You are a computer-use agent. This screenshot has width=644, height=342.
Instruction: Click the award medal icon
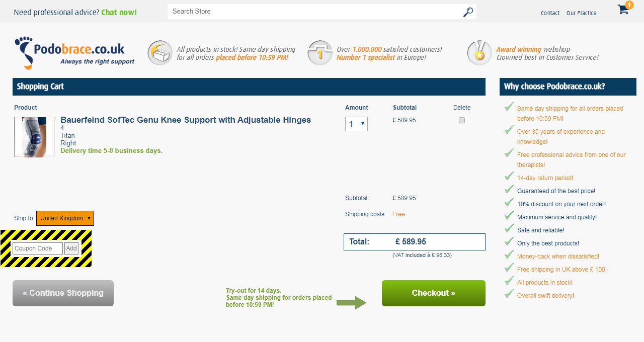pyautogui.click(x=479, y=53)
